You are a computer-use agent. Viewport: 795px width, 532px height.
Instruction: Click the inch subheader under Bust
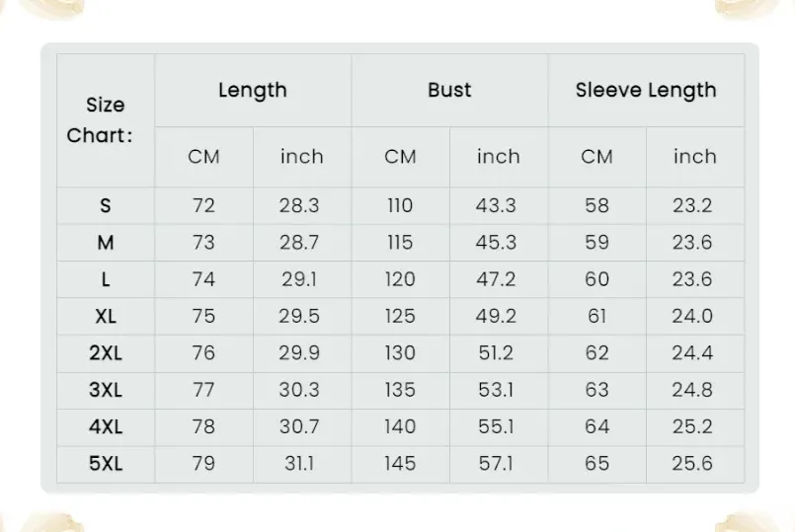498,157
